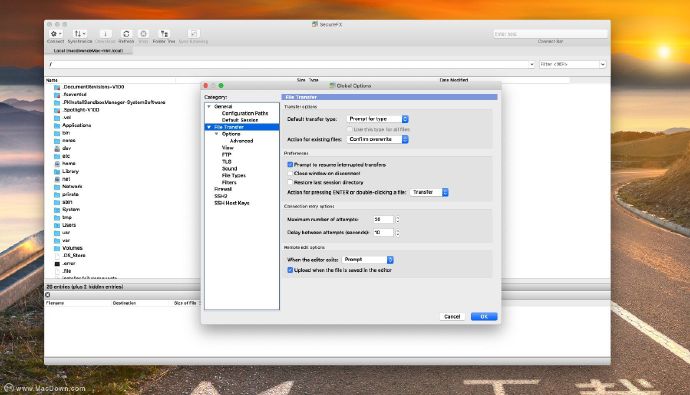690x395 pixels.
Task: Select Configuration Paths category
Action: 245,113
